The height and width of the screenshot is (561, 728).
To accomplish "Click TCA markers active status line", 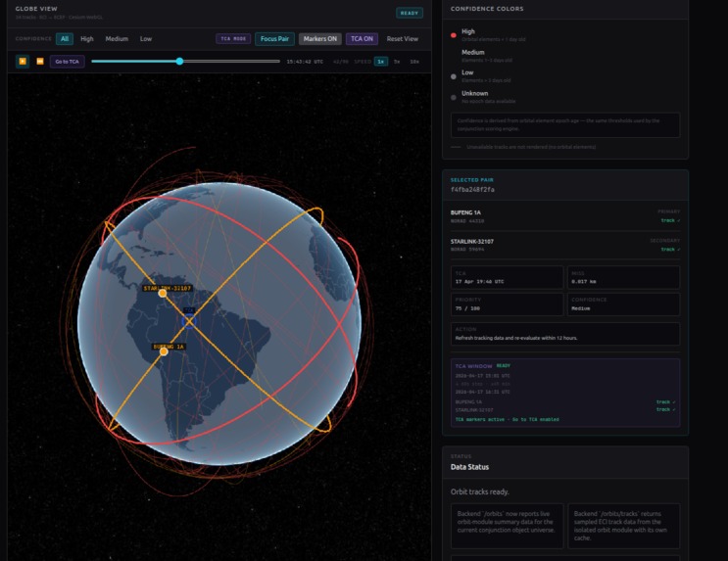I will (x=507, y=419).
